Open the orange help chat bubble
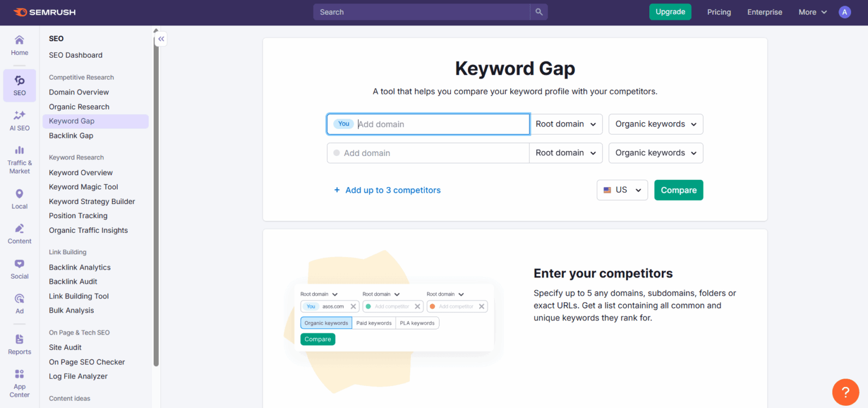The image size is (868, 408). tap(845, 392)
